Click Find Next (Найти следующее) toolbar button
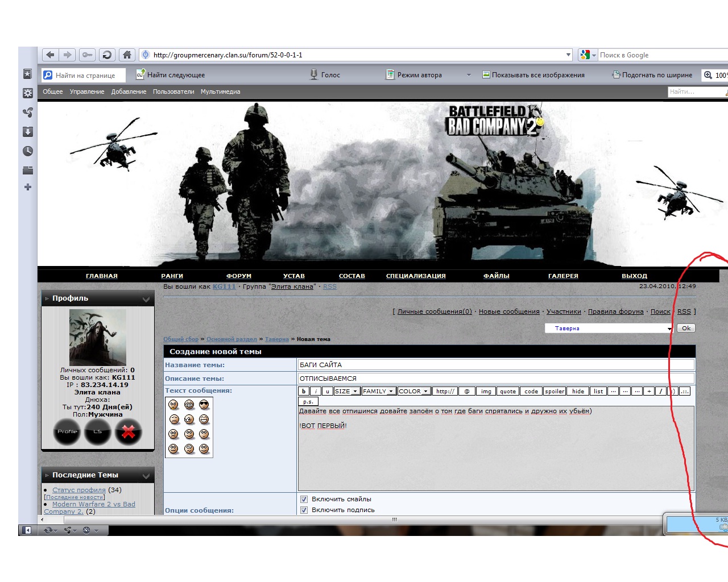Viewport: 728px width, 582px height. (170, 74)
